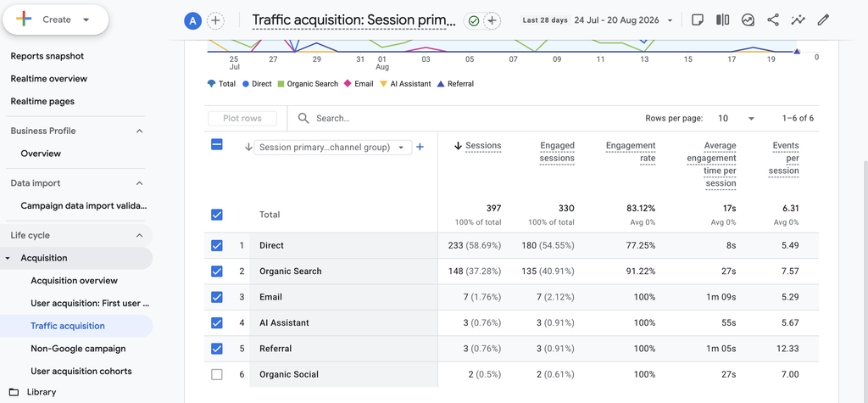Click the Library label in sidebar
This screenshot has height=403, width=868.
pyautogui.click(x=42, y=392)
